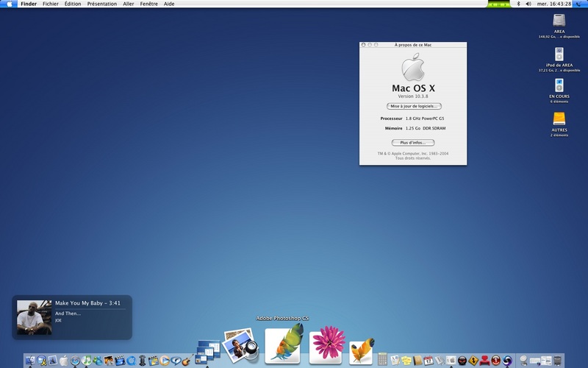Click 1.8 GHz PowerPC G5 text
Viewport: 588px width, 368px height.
click(x=425, y=118)
